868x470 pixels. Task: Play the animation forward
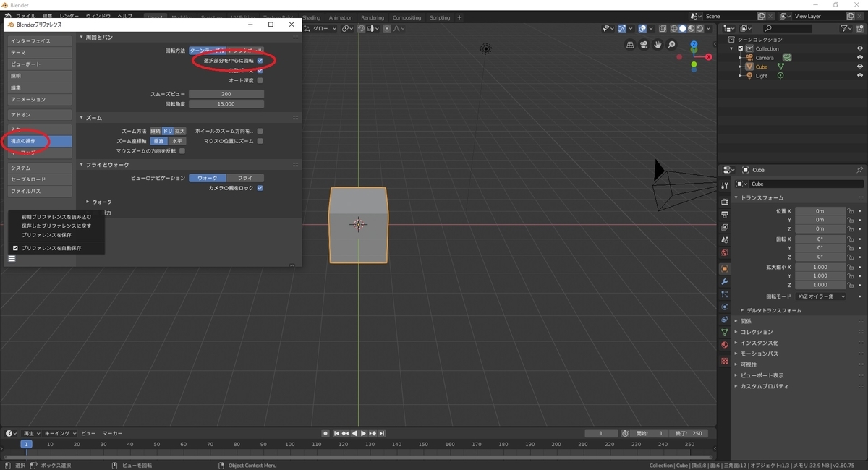tap(363, 433)
